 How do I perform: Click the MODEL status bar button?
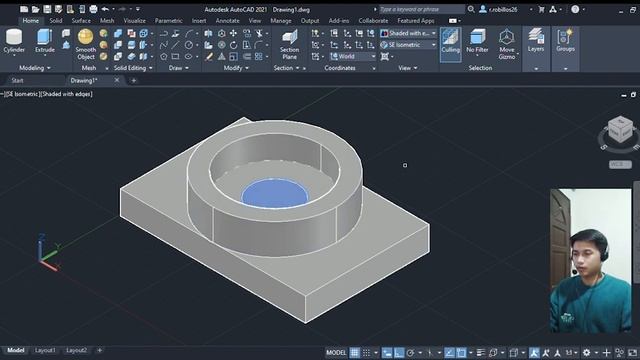336,353
